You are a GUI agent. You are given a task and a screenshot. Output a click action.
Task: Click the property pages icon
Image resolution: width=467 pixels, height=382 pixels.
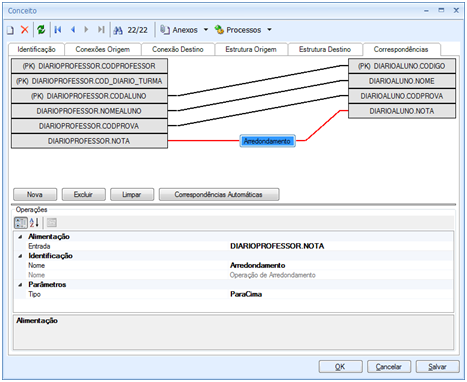52,223
